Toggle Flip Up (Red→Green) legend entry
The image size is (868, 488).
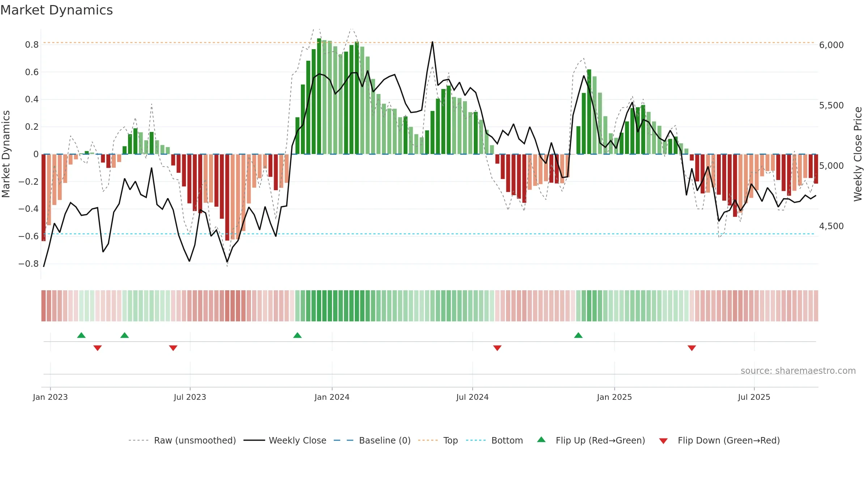coord(591,440)
